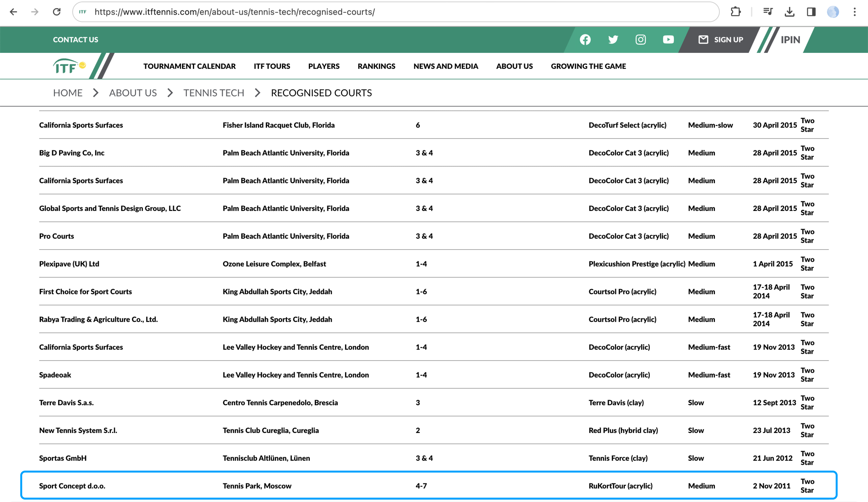Click the Contact Us link

(75, 40)
